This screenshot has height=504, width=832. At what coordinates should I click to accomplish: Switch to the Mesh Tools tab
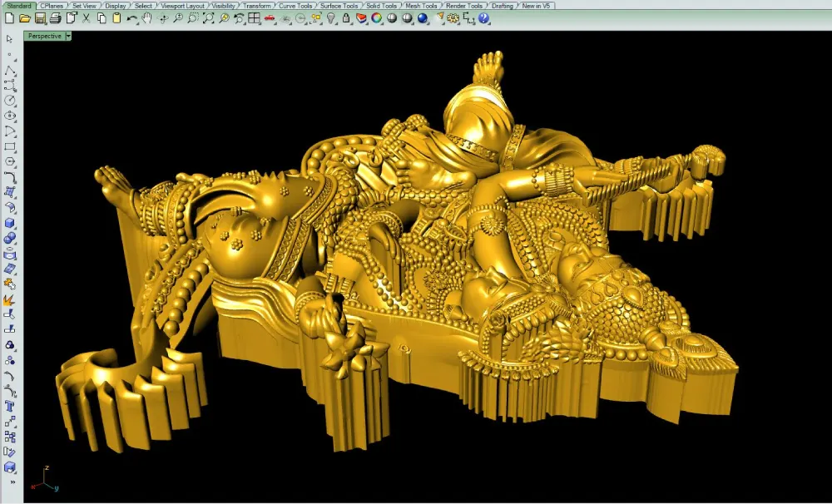tap(421, 6)
